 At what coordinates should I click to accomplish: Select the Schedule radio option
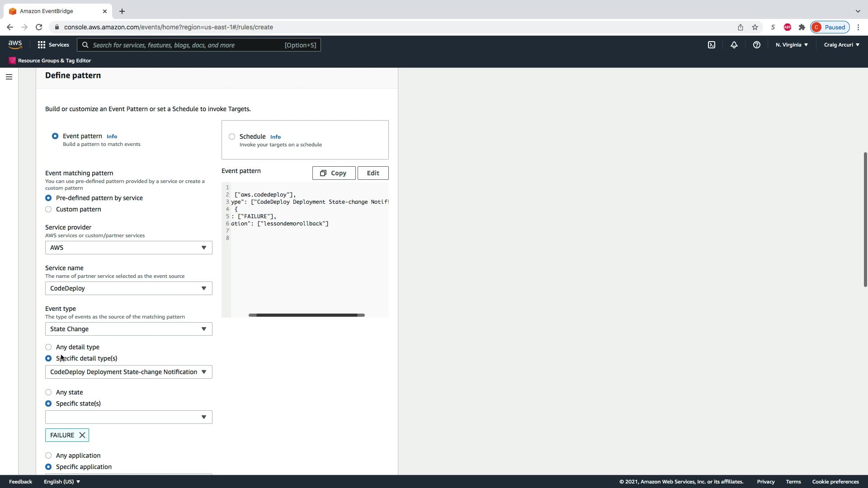(232, 136)
